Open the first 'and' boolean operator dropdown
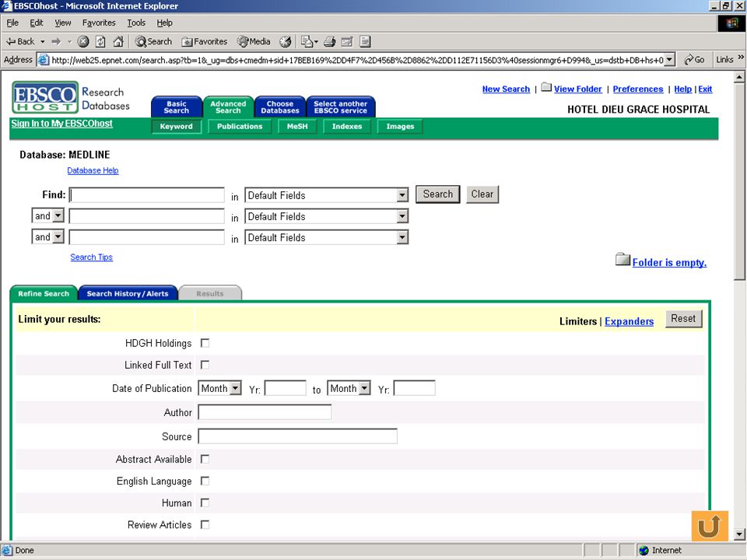The height and width of the screenshot is (560, 747). [x=47, y=215]
